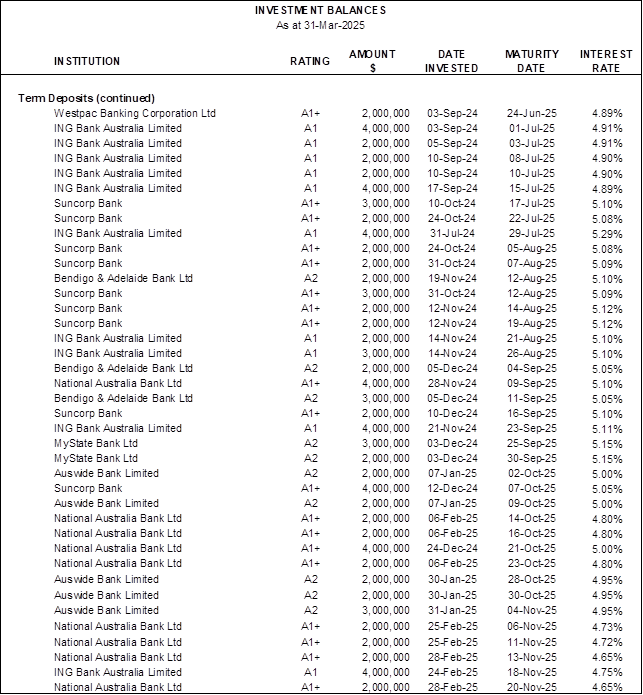Click maturity date 21-Aug-25
Image resolution: width=643 pixels, height=695 pixels.
(x=532, y=339)
